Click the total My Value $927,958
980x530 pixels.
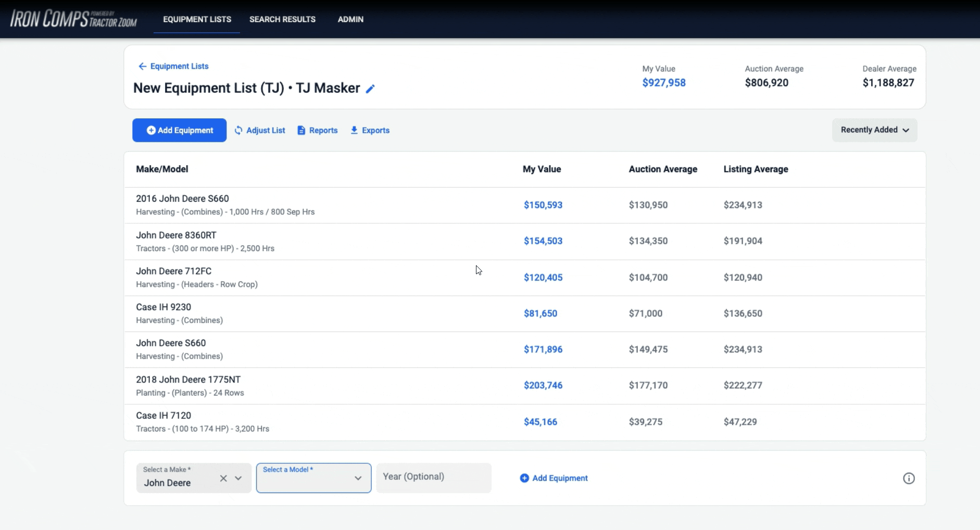tap(664, 82)
